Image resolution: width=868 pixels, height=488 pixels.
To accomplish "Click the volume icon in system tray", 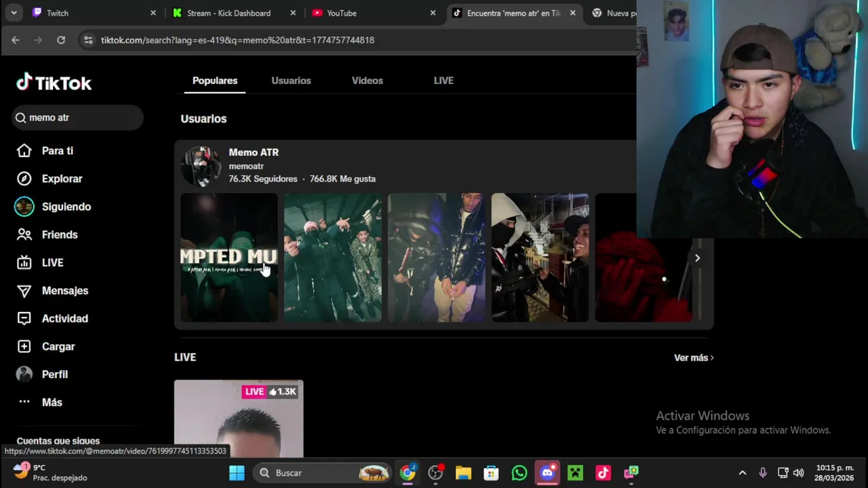I will pyautogui.click(x=799, y=473).
